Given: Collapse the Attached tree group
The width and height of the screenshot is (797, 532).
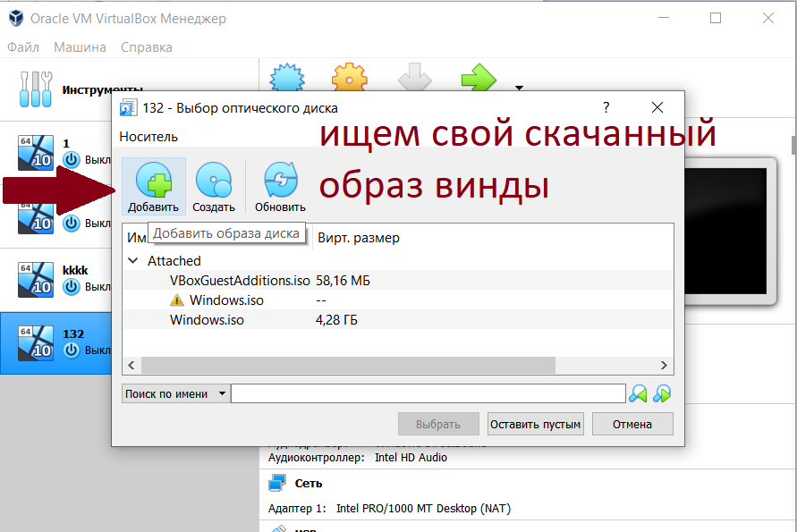Looking at the screenshot, I should [133, 261].
